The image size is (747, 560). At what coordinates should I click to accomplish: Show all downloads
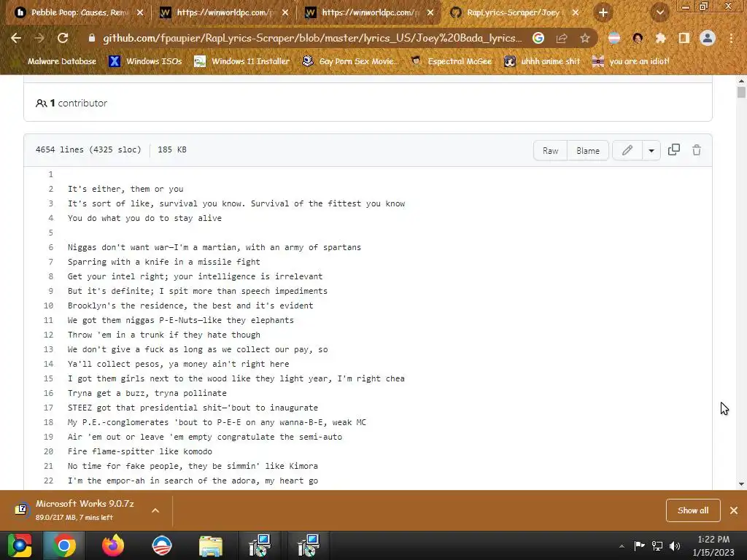pos(693,510)
